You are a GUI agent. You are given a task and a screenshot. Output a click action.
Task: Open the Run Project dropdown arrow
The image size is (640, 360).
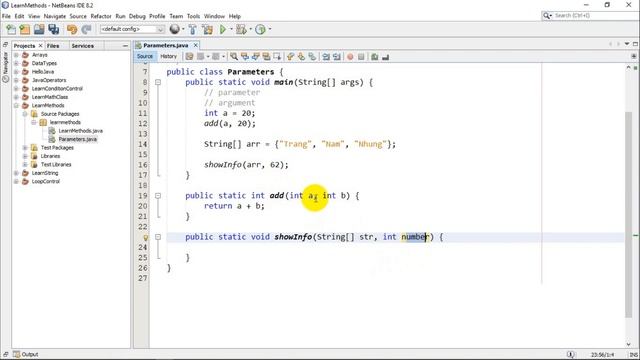pyautogui.click(x=231, y=29)
